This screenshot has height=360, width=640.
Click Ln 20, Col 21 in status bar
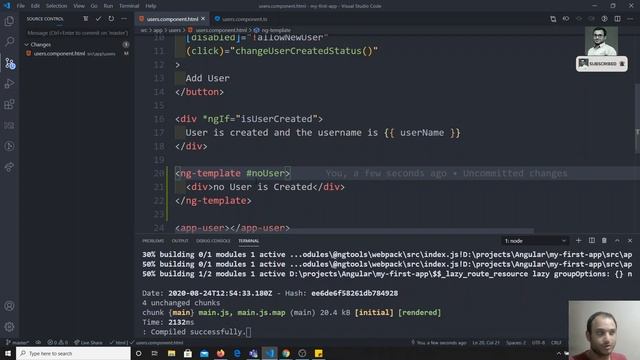pos(486,342)
